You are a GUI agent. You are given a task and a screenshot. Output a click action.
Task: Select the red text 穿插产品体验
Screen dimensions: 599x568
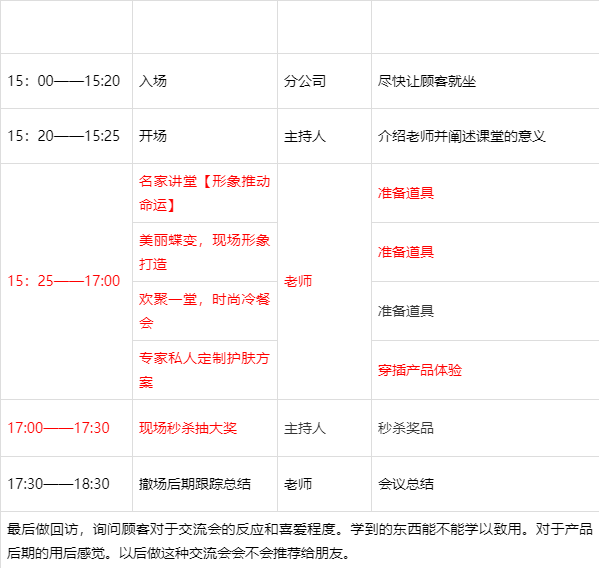[x=420, y=370]
